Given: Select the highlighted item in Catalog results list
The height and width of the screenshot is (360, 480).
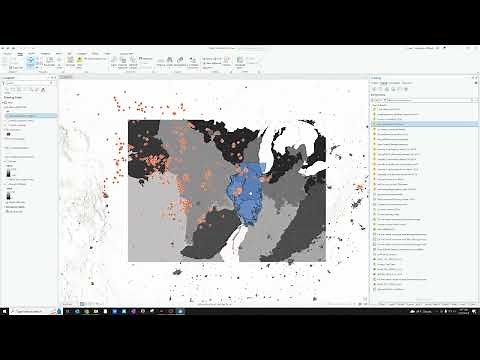Looking at the screenshot, I should [x=424, y=124].
